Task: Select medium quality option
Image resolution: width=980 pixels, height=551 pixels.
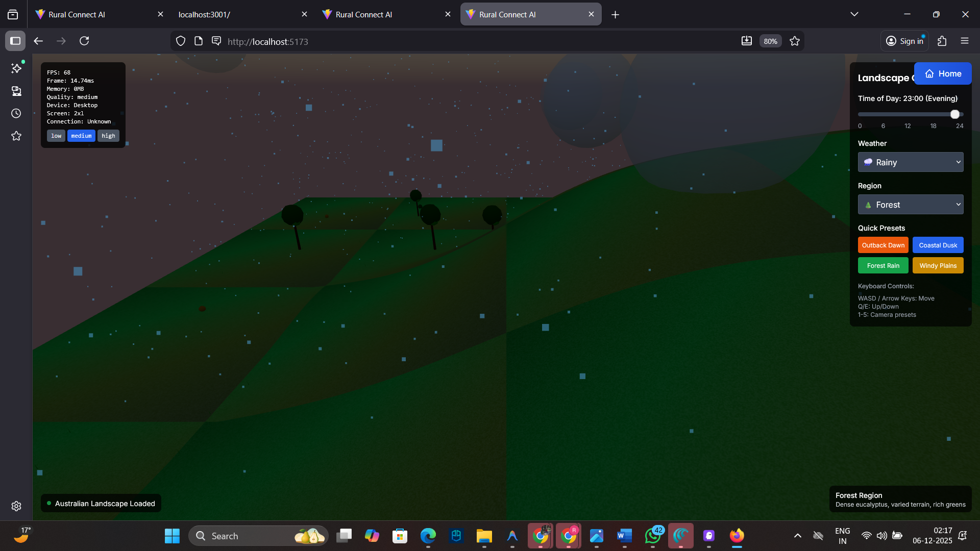Action: coord(81,136)
